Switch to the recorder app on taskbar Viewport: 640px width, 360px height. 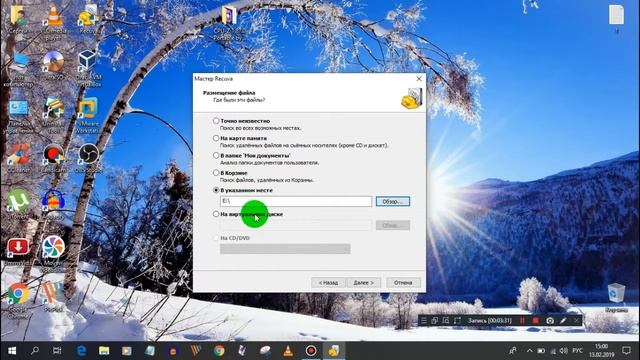click(311, 351)
